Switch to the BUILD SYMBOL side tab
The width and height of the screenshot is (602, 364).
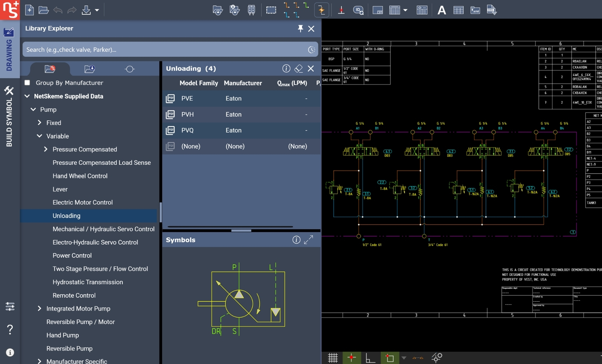click(x=9, y=116)
